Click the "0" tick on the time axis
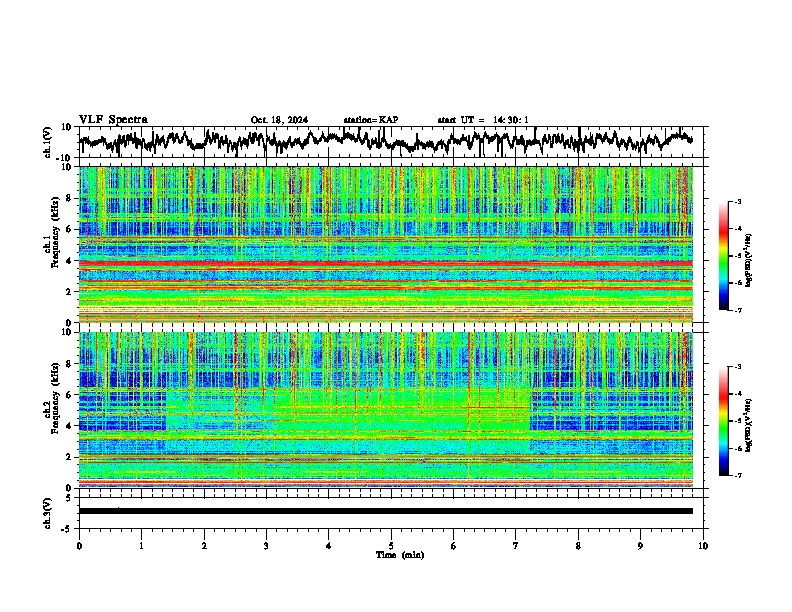Image resolution: width=792 pixels, height=612 pixels. click(x=79, y=546)
